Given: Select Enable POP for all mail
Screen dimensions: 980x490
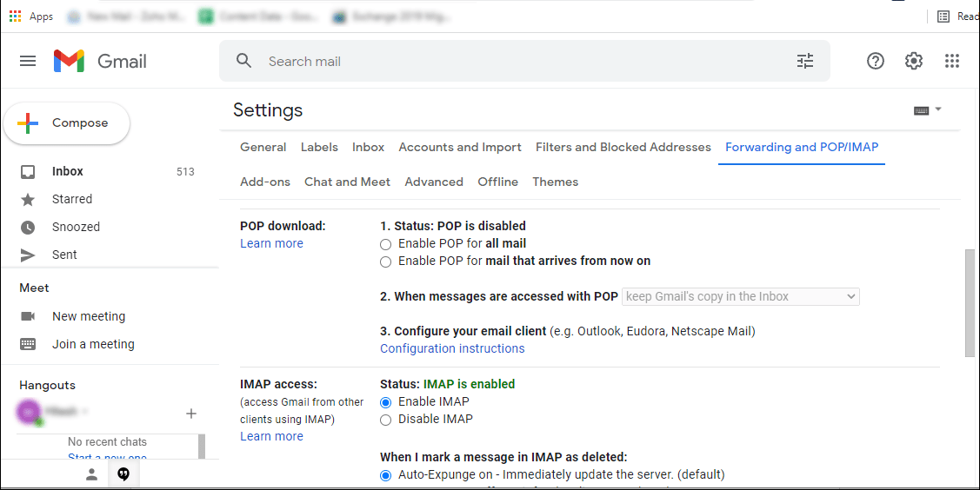Looking at the screenshot, I should point(385,245).
